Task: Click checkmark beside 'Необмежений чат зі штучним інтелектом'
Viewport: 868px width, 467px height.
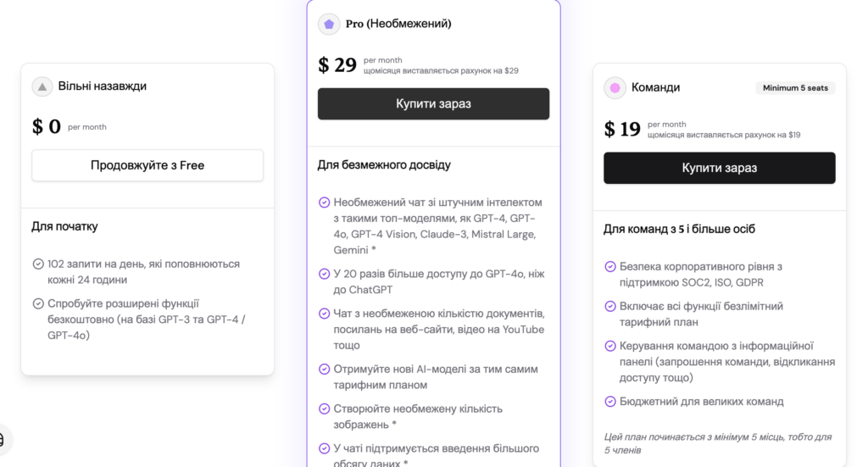Action: pos(324,203)
